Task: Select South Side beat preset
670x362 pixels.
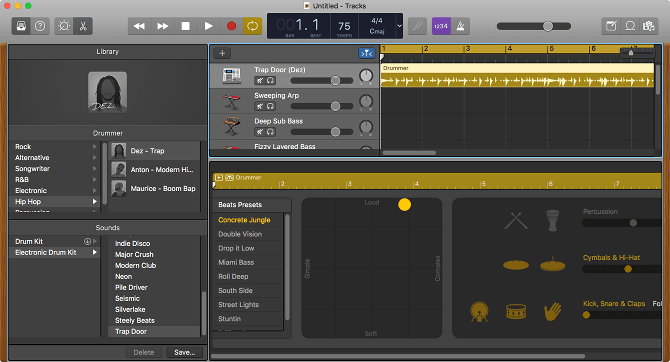Action: point(248,291)
